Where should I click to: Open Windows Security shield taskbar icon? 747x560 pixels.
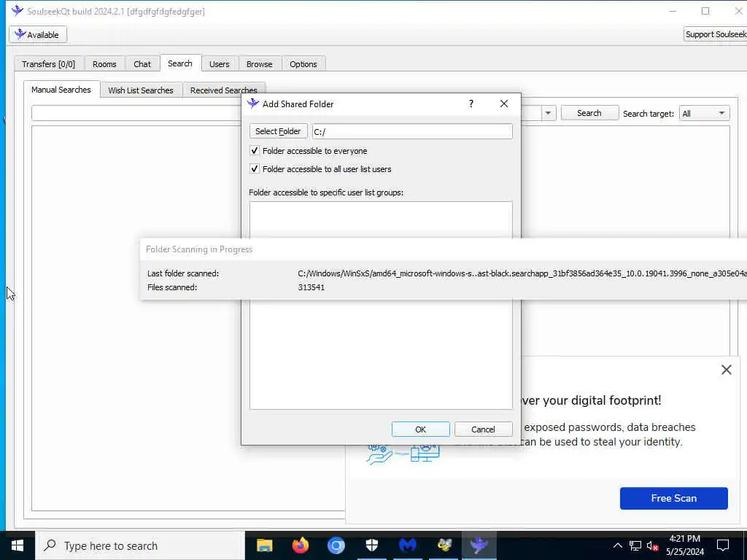click(x=371, y=545)
